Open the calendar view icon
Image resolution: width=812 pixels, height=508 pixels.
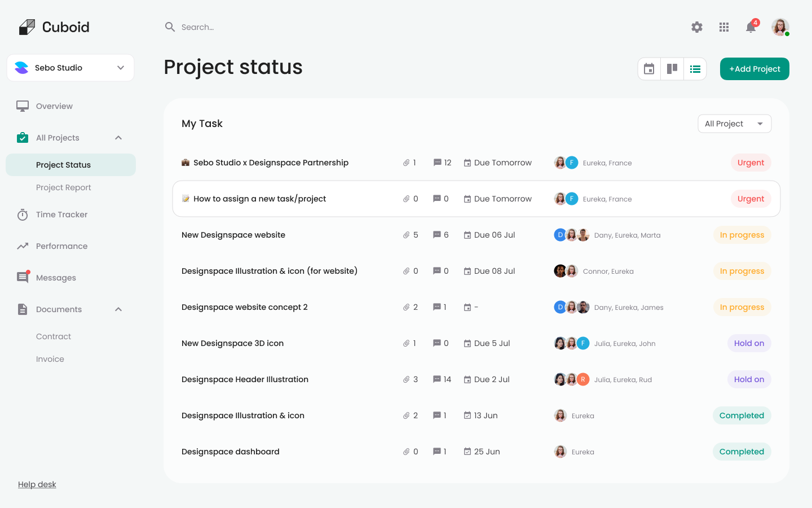(x=648, y=68)
